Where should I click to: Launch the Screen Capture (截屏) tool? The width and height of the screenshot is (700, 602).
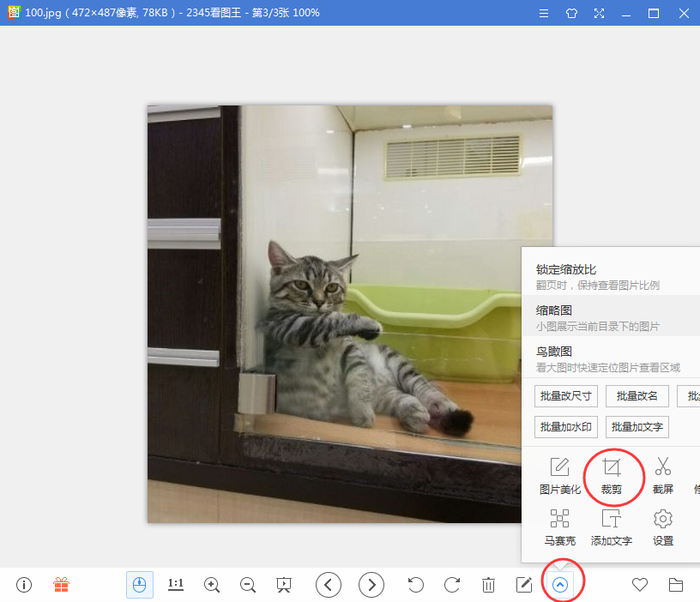point(662,477)
